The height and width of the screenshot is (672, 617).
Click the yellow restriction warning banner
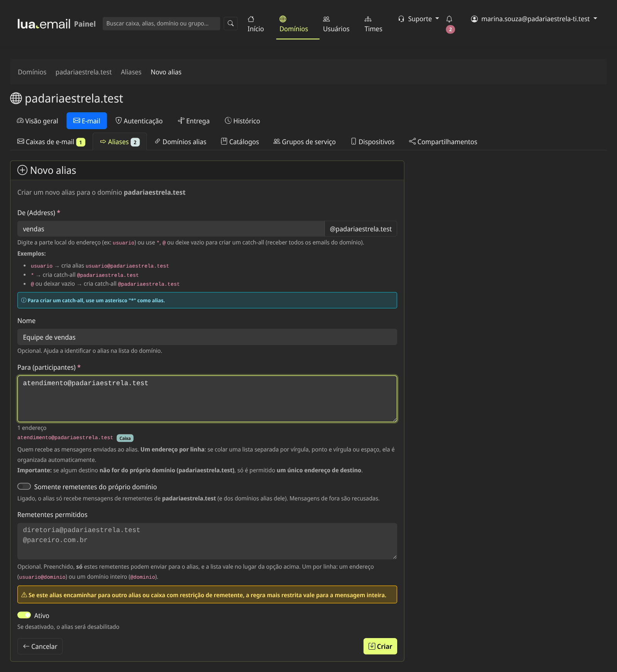coord(207,595)
